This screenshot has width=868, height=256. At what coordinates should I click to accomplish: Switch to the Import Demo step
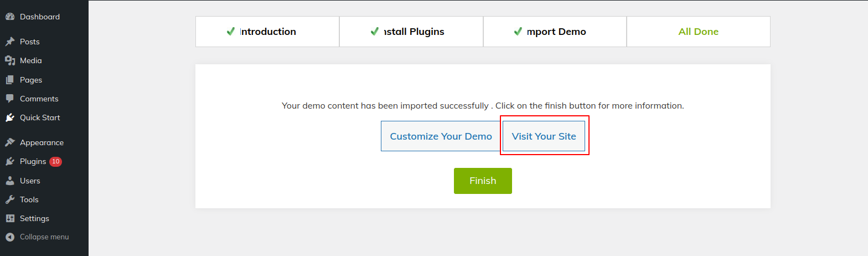coord(555,32)
